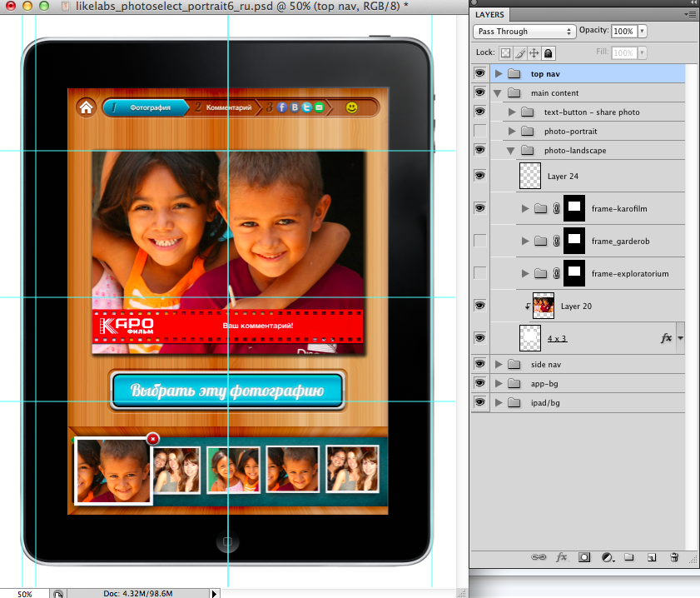Viewport: 700px width, 598px height.
Task: Open the Opacity slider dropdown arrow
Action: click(x=640, y=31)
